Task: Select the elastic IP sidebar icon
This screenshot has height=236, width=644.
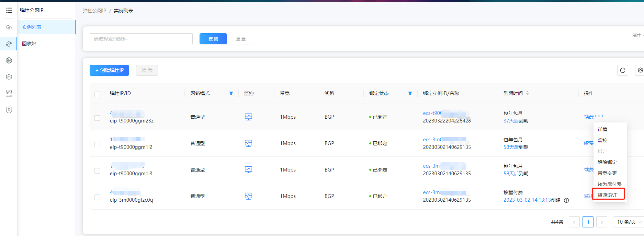Action: (x=9, y=44)
